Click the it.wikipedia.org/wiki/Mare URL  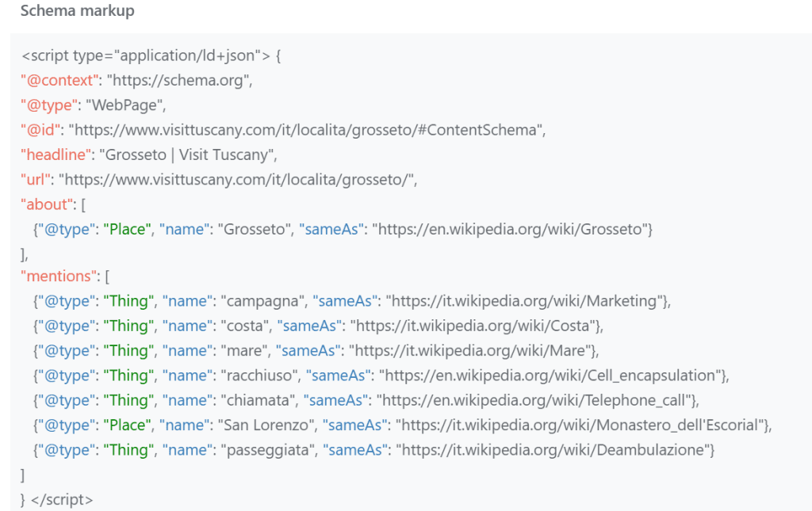click(469, 350)
